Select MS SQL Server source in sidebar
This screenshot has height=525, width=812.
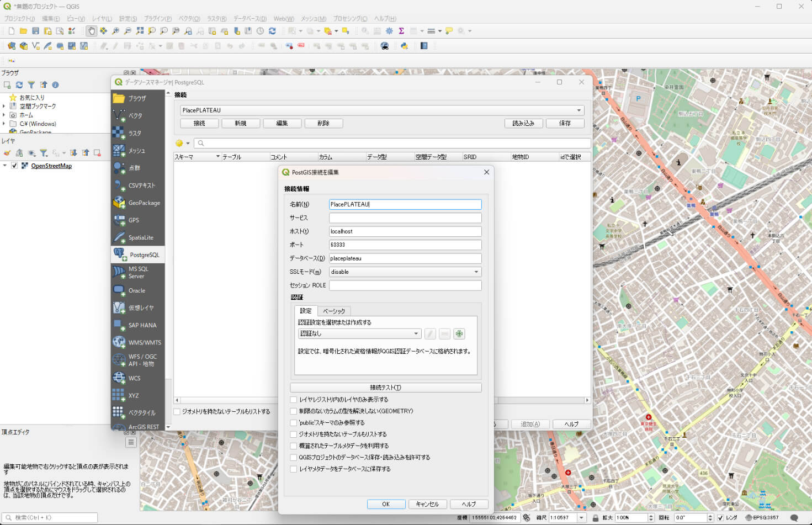pos(138,272)
